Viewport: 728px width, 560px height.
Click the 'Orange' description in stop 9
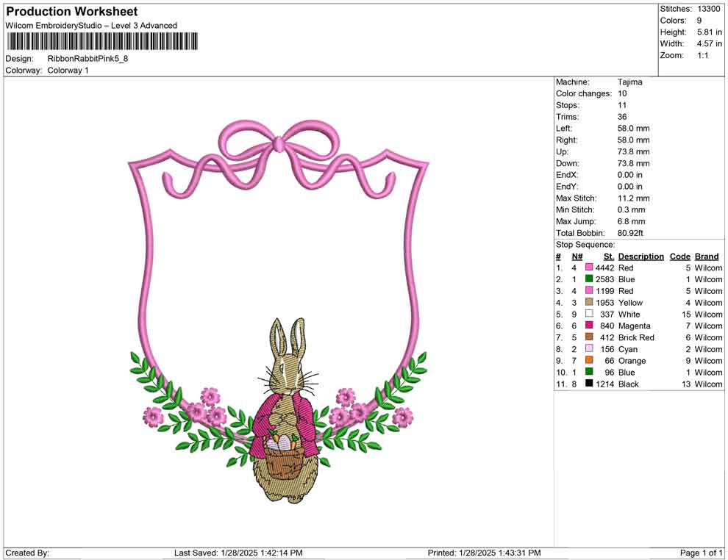pyautogui.click(x=632, y=361)
